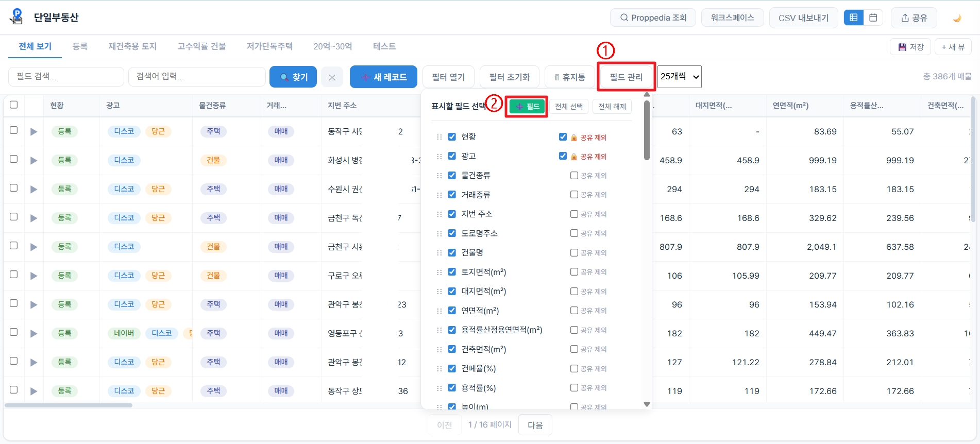Expand the 동작구 사 row triangle
This screenshot has height=444, width=980.
[34, 131]
